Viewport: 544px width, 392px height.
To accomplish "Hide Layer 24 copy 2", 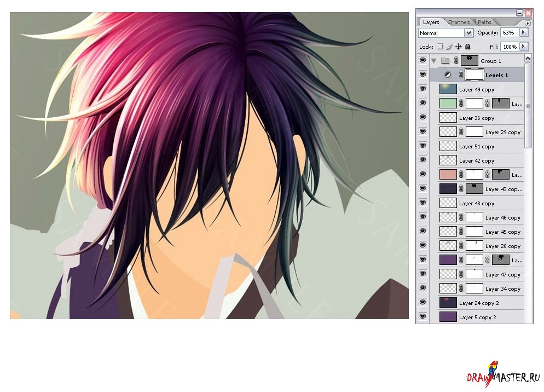I will (x=423, y=302).
